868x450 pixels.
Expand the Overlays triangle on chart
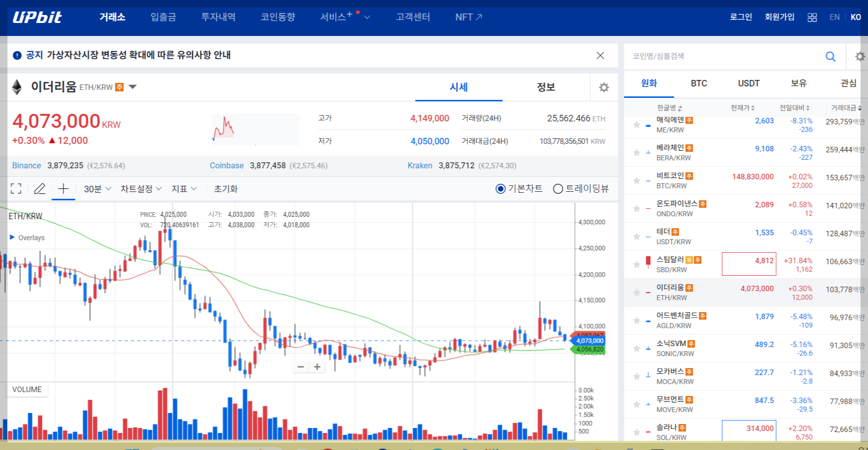click(12, 237)
